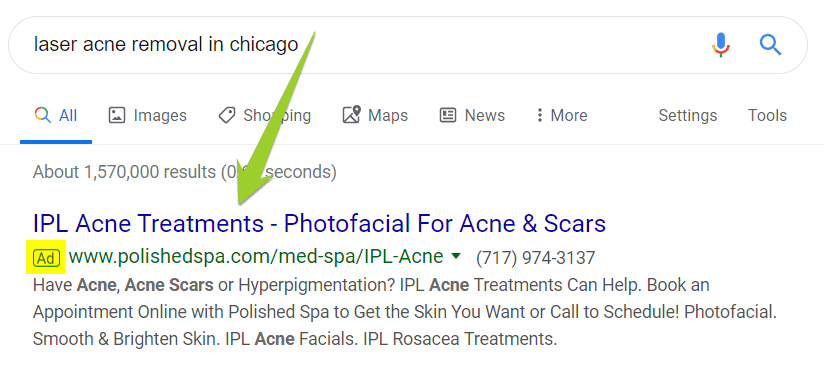824x373 pixels.
Task: Click the 'About 1,570,000 results' text
Action: pos(184,172)
